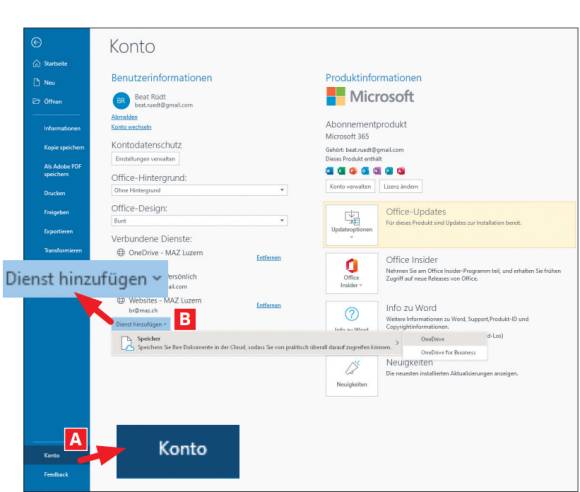Click the OneDrive - MAZ Luzern service label
The width and height of the screenshot is (580, 492).
(x=166, y=253)
